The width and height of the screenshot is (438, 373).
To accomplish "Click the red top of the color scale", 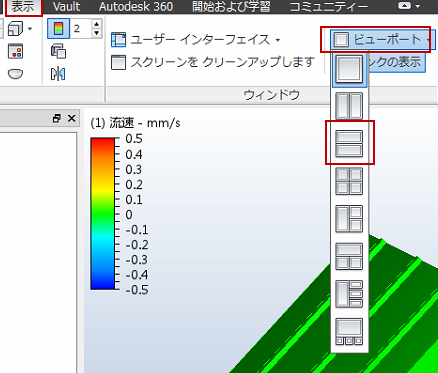I will point(102,142).
